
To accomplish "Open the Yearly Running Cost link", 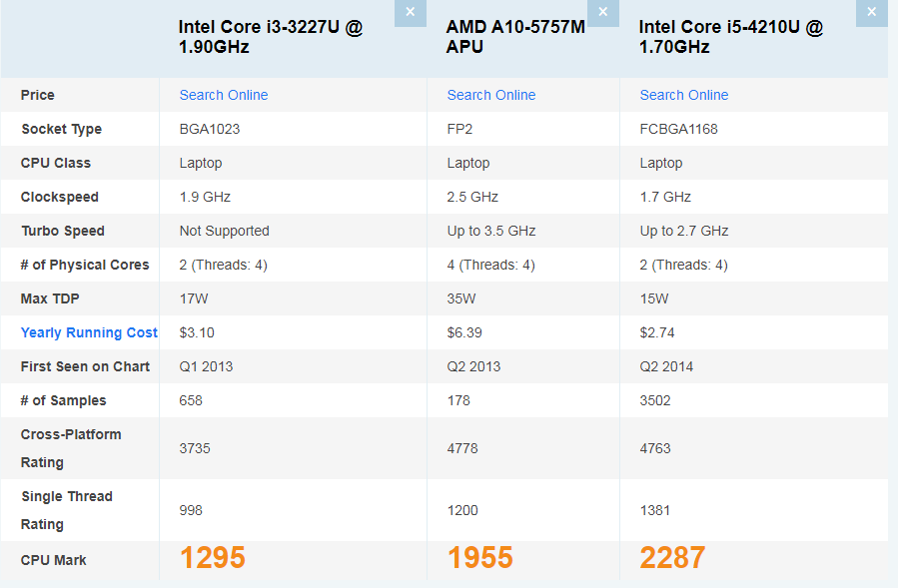I will pos(89,332).
